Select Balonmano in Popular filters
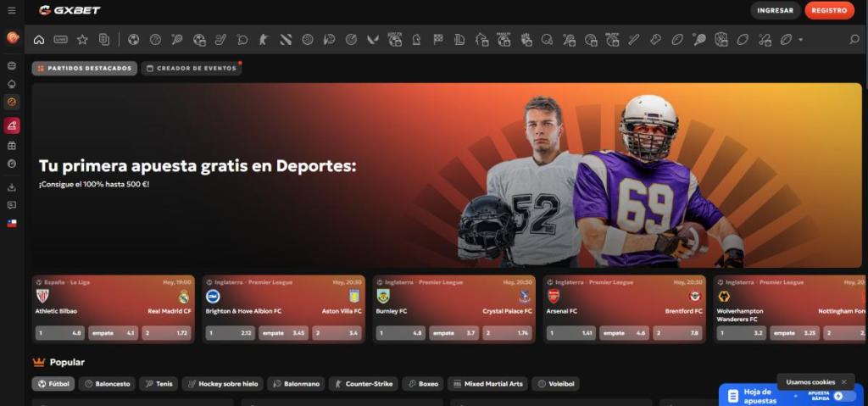Viewport: 868px width, 406px height. [x=296, y=384]
